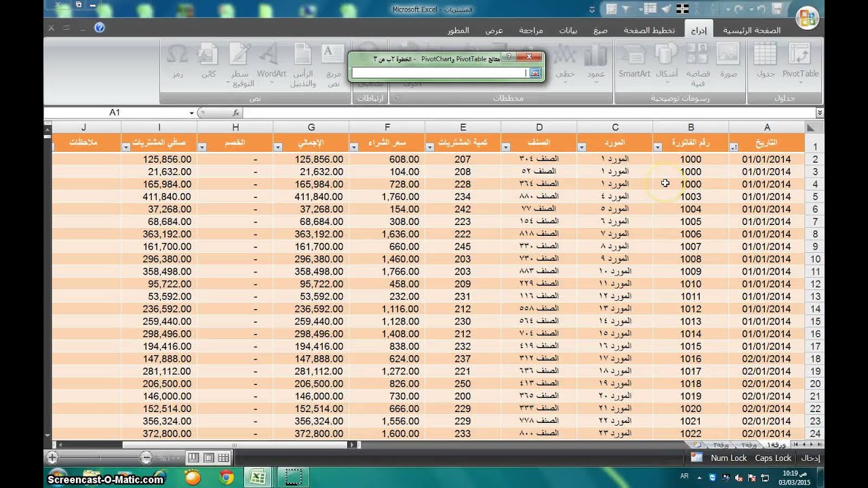Click Undo icon in Quick Access Toolbar
This screenshot has width=868, height=488.
coord(761,9)
